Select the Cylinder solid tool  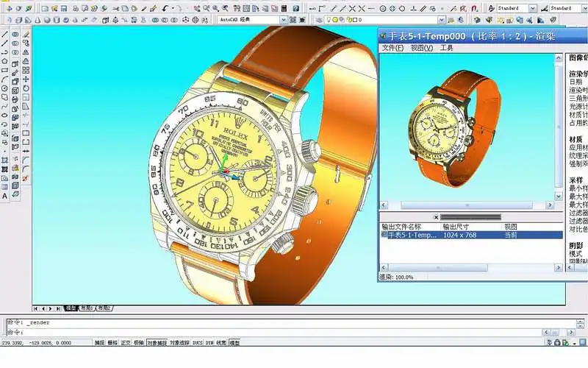(57, 20)
